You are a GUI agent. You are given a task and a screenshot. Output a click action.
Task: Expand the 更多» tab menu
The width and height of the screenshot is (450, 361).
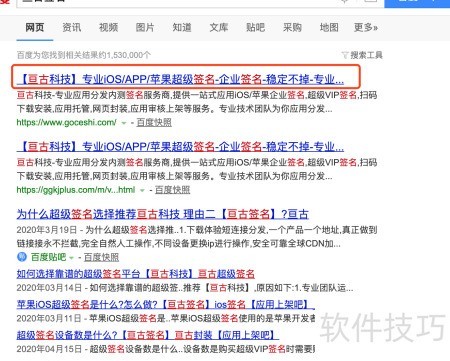(366, 27)
